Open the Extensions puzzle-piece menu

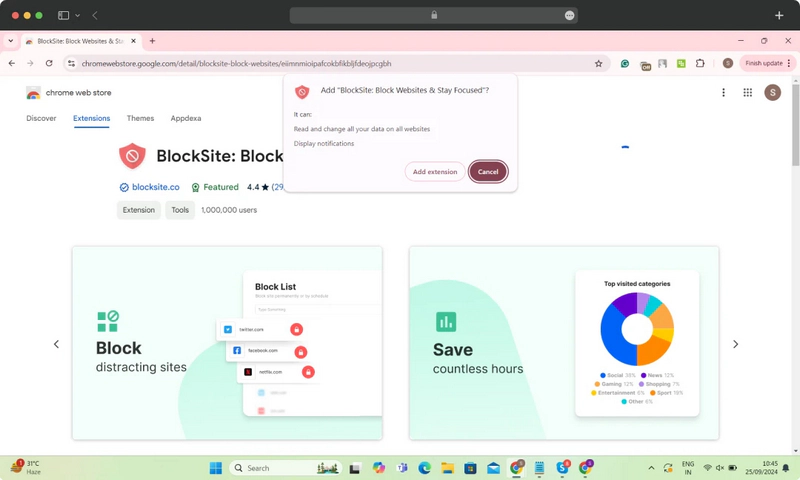point(700,63)
